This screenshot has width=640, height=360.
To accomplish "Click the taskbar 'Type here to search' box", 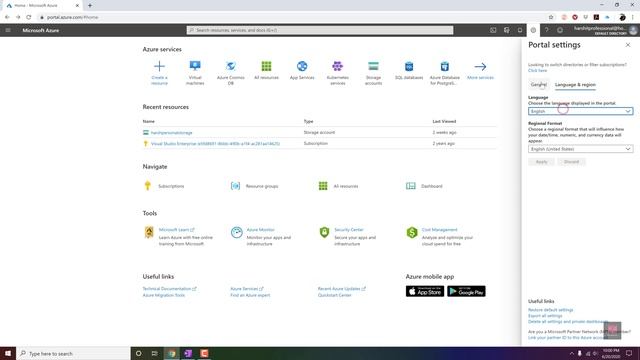I will (x=73, y=353).
